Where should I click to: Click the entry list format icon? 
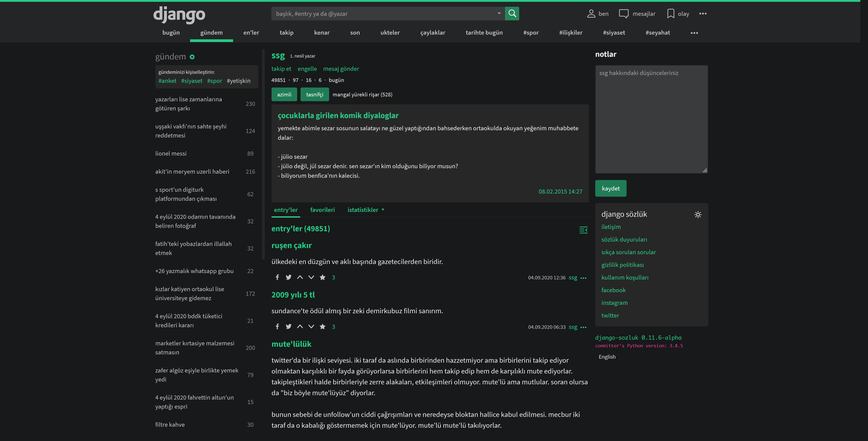click(583, 230)
